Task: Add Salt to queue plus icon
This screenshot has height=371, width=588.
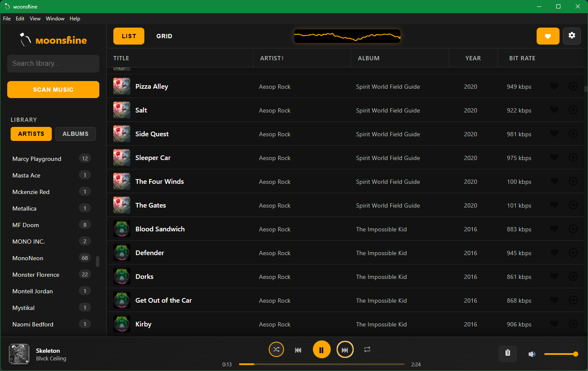Action: 573,110
